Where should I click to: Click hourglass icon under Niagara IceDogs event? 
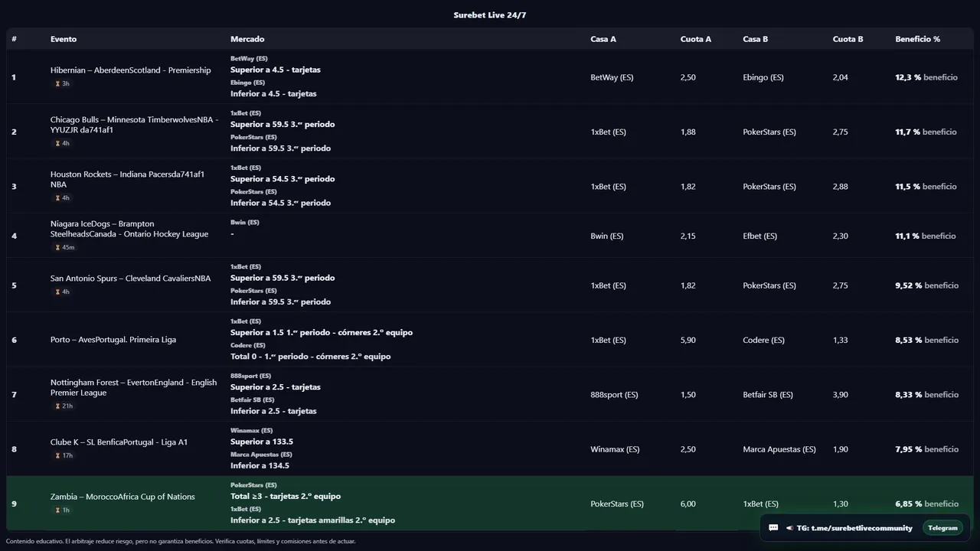coord(57,248)
